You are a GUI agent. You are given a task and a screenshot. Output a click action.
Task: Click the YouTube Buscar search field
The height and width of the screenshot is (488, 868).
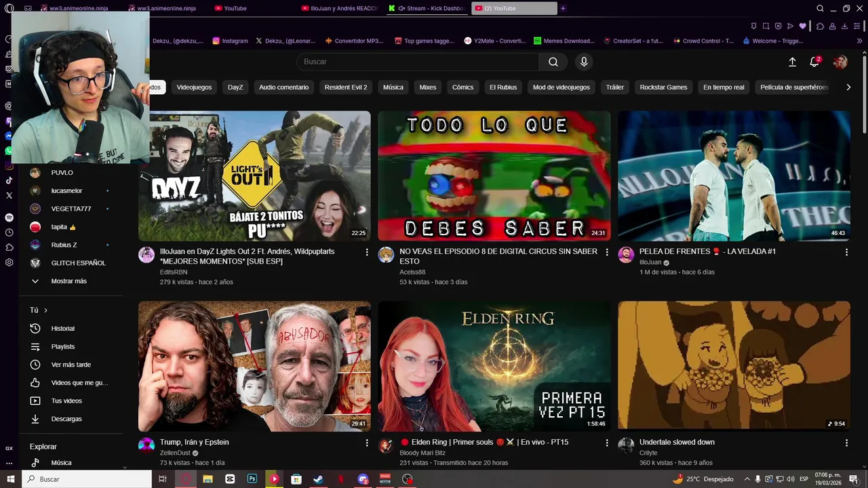418,62
